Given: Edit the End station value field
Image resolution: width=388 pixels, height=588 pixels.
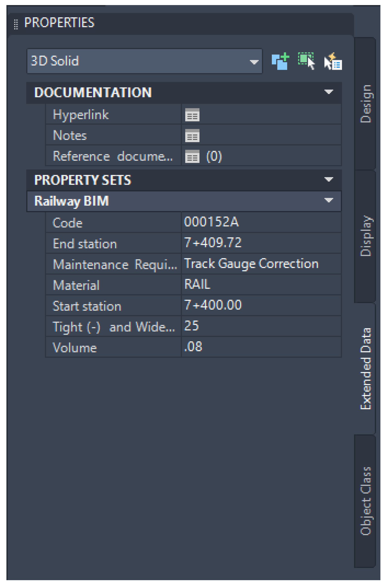Looking at the screenshot, I should click(x=261, y=243).
